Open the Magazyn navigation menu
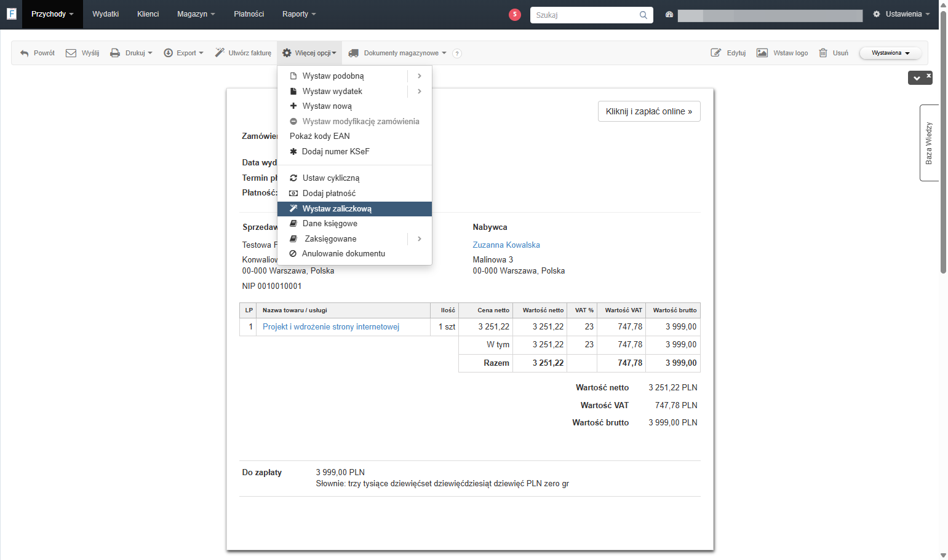This screenshot has width=948, height=560. pos(196,14)
